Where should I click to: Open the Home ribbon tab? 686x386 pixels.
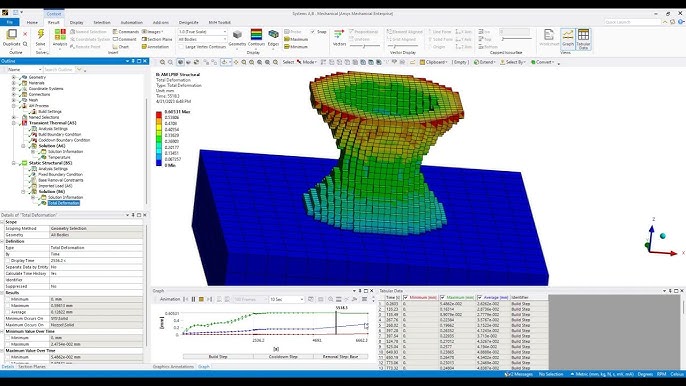[32, 22]
